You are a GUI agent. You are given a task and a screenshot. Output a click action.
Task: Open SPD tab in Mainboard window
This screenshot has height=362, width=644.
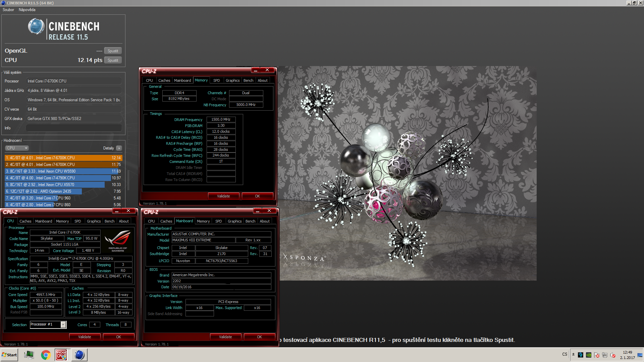(x=219, y=221)
